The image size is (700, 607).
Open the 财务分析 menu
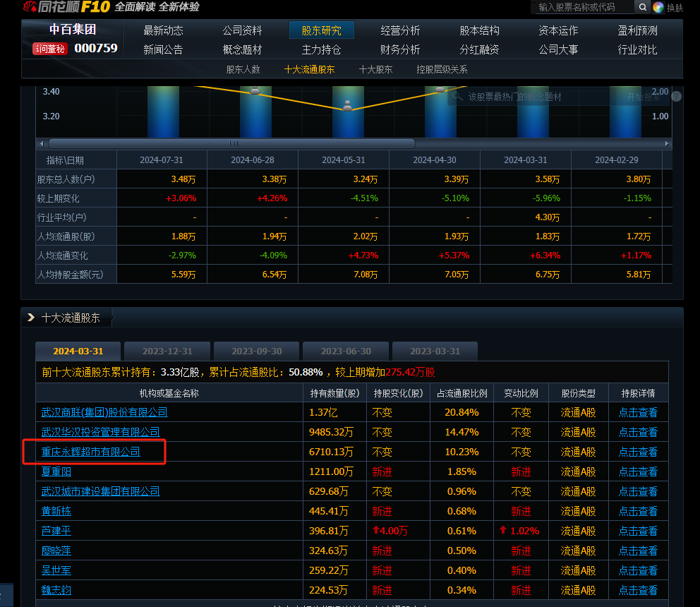coord(400,49)
